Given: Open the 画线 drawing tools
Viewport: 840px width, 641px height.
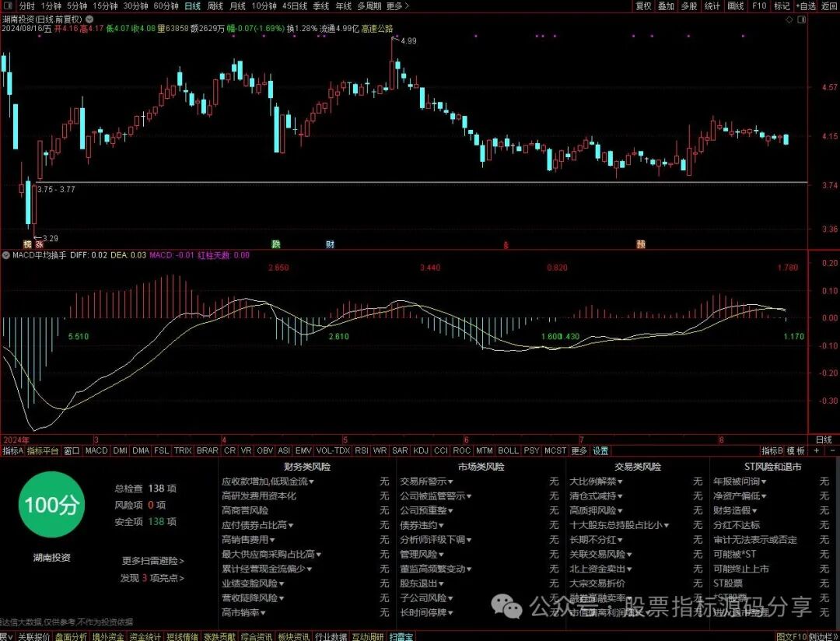Looking at the screenshot, I should pyautogui.click(x=736, y=6).
